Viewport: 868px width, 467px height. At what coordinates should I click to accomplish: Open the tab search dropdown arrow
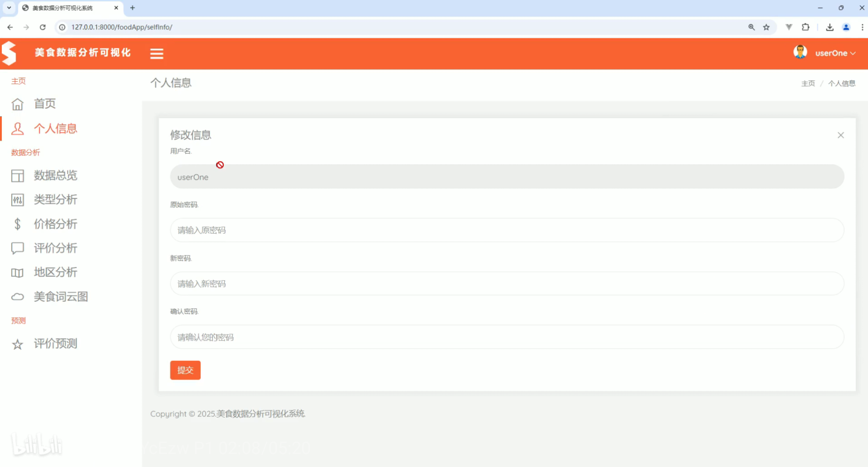coord(9,8)
